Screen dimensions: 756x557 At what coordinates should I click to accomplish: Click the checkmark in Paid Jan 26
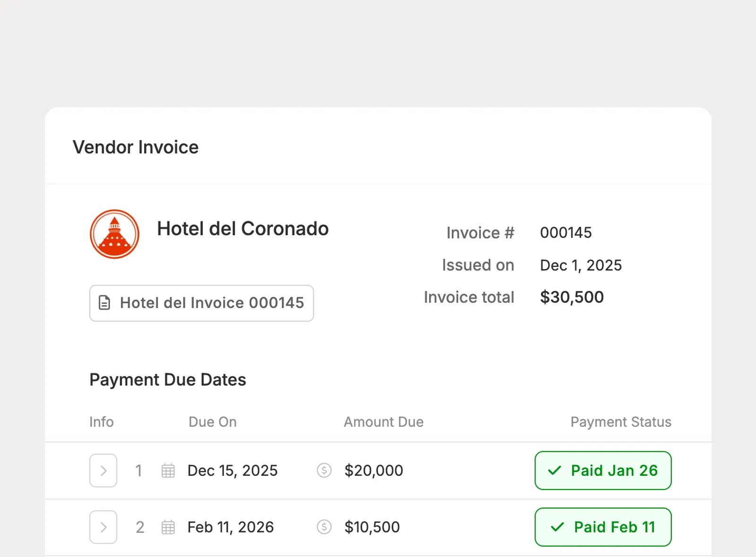click(x=555, y=471)
